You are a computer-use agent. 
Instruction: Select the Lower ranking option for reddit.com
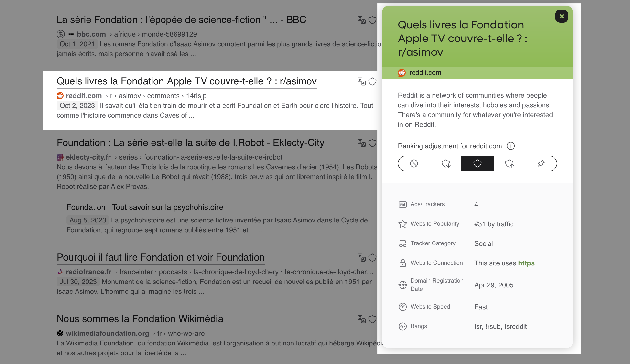[445, 163]
